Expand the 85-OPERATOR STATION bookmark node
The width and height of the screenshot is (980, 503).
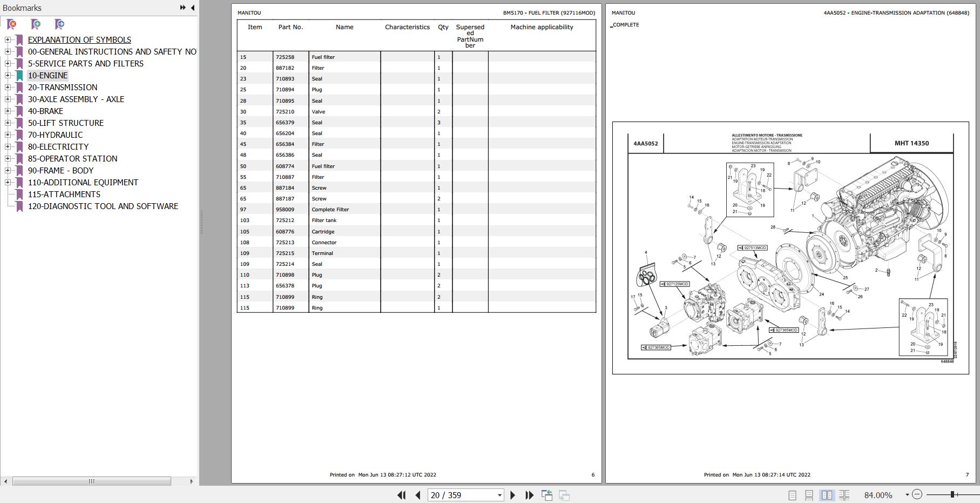click(8, 158)
